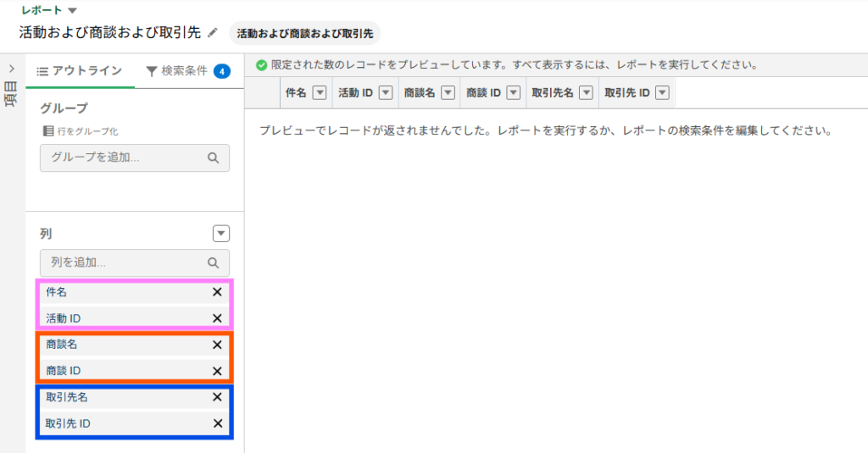Open the 取引先 ID column header dropdown
868x453 pixels.
click(x=663, y=93)
